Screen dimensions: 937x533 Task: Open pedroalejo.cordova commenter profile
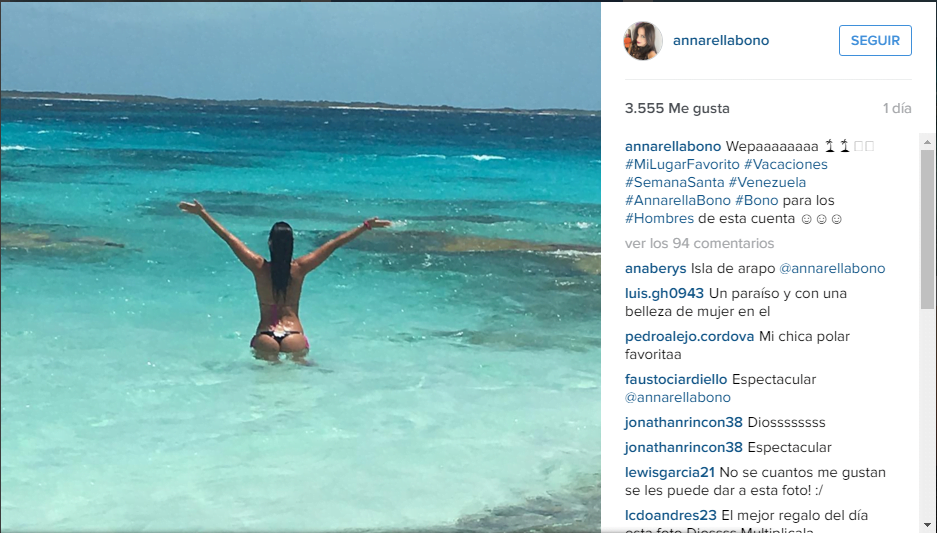click(x=690, y=336)
